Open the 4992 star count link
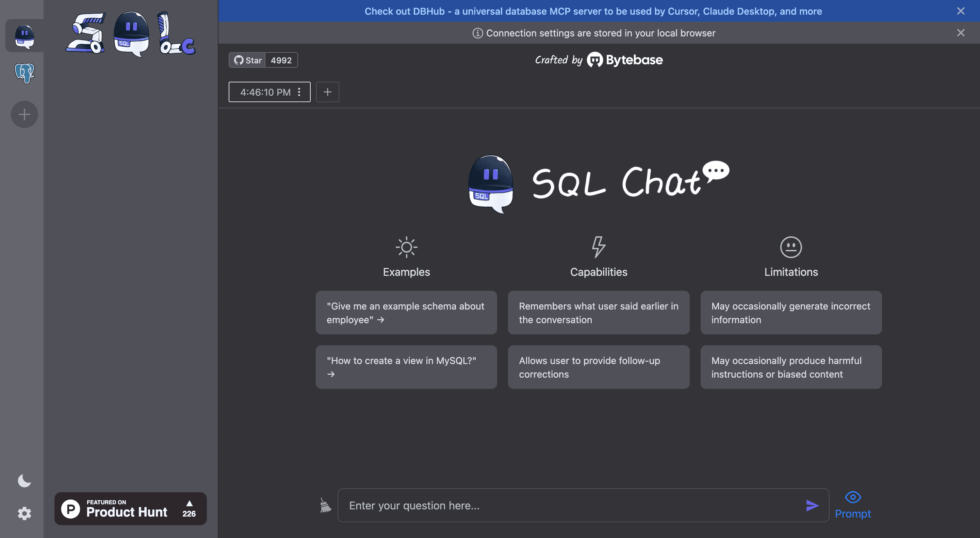 click(281, 60)
